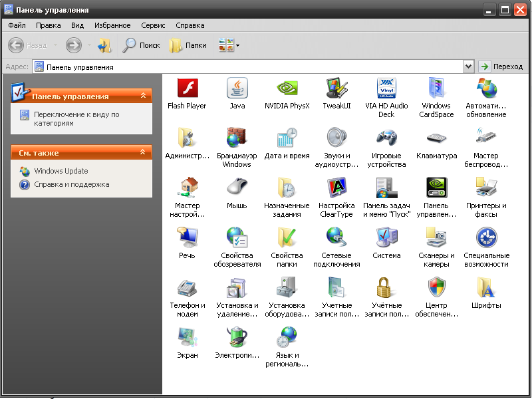Open Автоматическое обновление applet
This screenshot has height=399, width=532.
click(486, 98)
